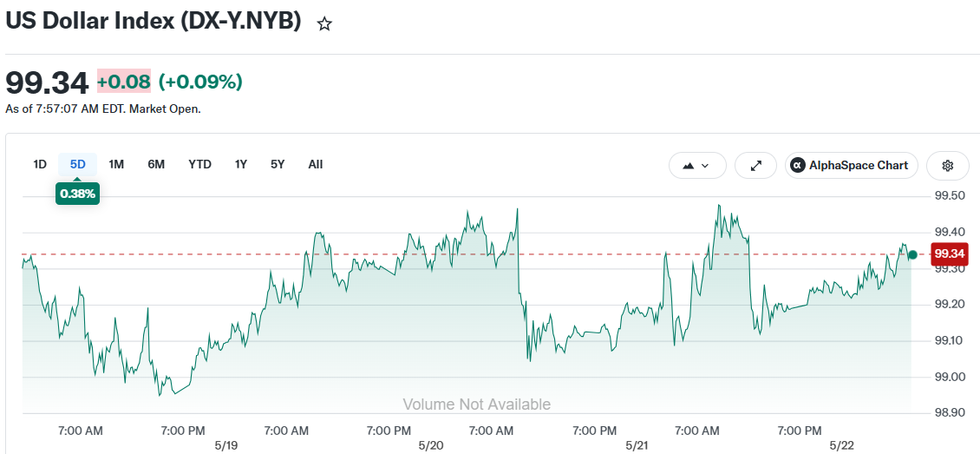Show the YTD range
The width and height of the screenshot is (980, 454).
pos(200,164)
